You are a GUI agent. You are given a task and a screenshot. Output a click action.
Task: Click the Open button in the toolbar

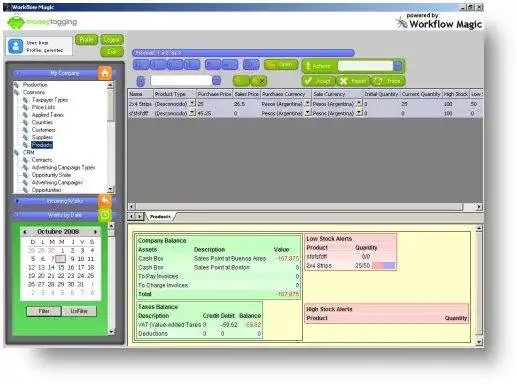pos(281,64)
